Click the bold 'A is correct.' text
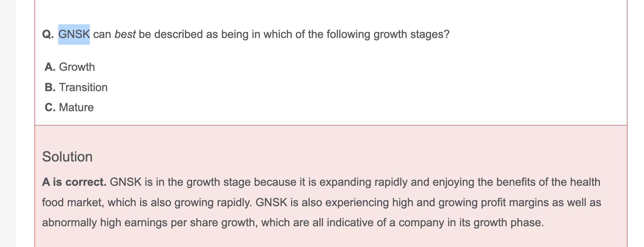 (74, 182)
